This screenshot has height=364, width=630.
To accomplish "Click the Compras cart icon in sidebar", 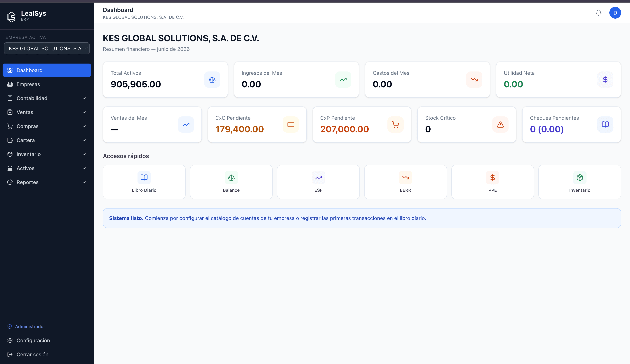I will pyautogui.click(x=10, y=126).
